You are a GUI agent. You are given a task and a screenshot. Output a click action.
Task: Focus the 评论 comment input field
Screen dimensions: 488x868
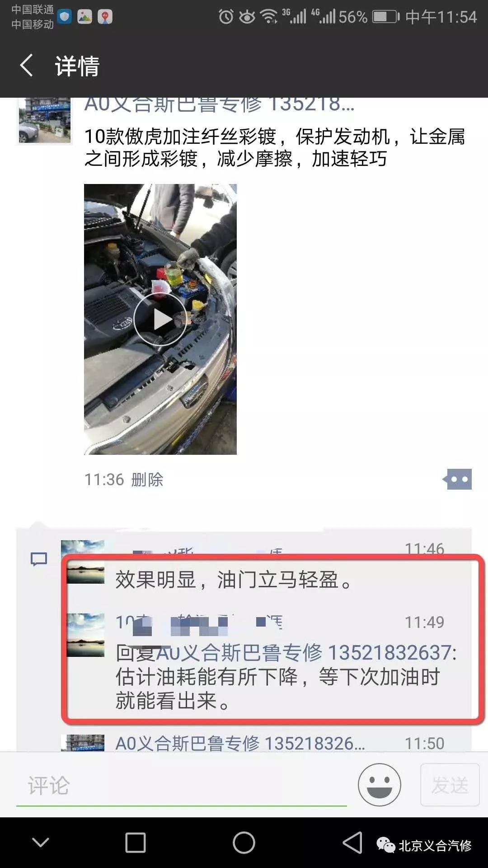[182, 786]
